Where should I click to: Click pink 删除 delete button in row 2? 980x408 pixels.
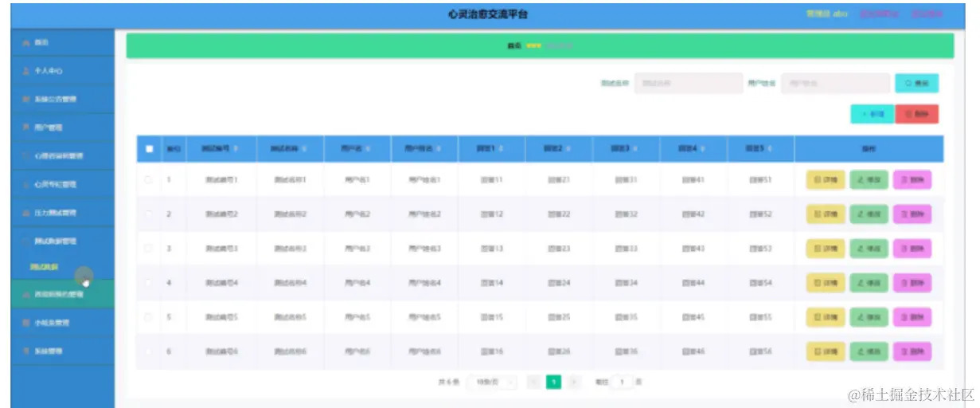click(912, 214)
